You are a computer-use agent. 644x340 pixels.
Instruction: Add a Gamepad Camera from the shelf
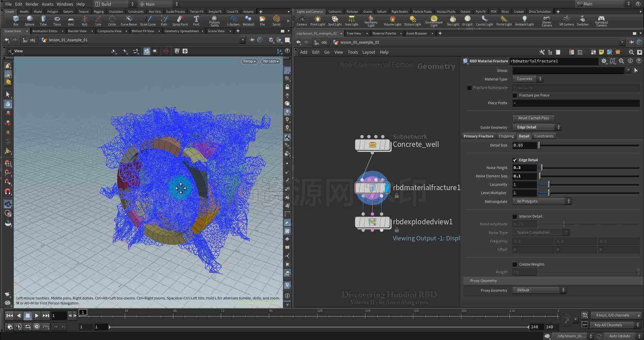tap(601, 21)
